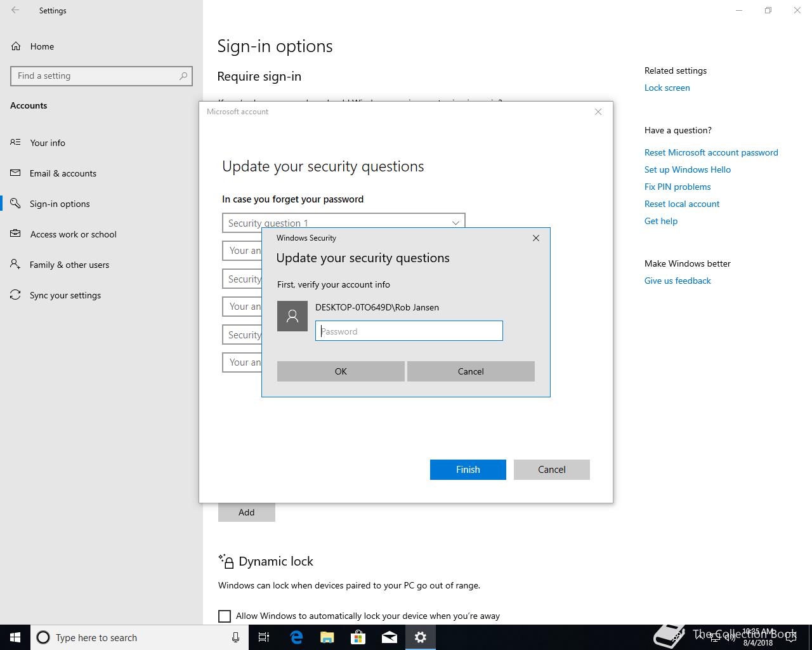Screen dimensions: 812x650
Task: Click the Cortana circle icon
Action: [x=43, y=637]
